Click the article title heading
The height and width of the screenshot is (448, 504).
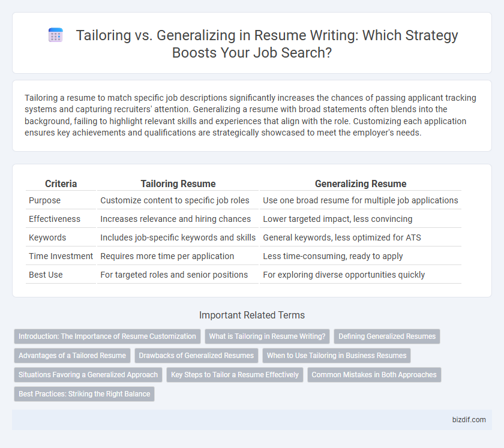pos(267,44)
